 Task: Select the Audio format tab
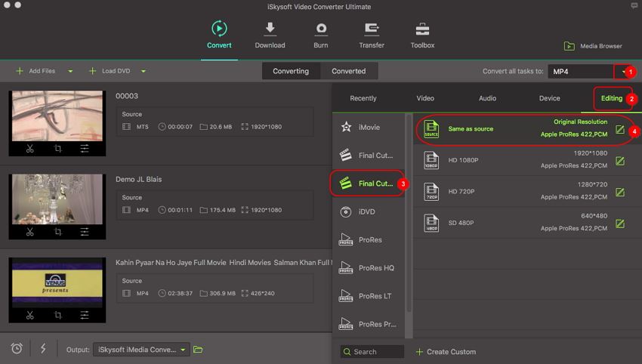point(487,98)
